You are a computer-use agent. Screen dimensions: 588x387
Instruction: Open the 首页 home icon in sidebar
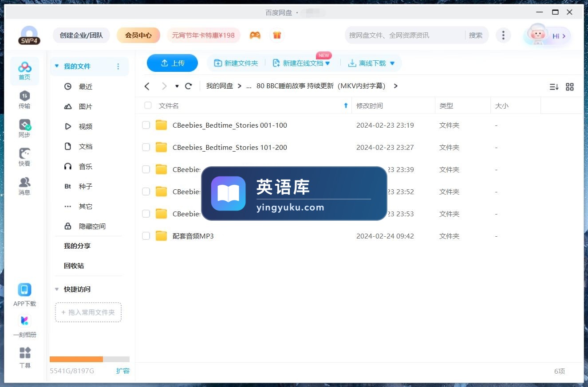(x=24, y=71)
